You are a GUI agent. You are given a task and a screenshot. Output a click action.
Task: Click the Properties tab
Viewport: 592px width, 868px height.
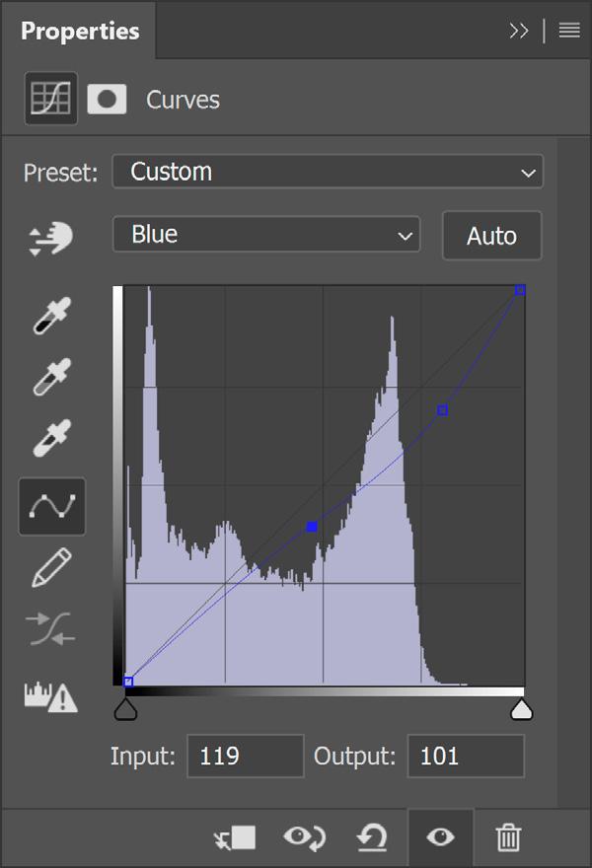tap(79, 31)
